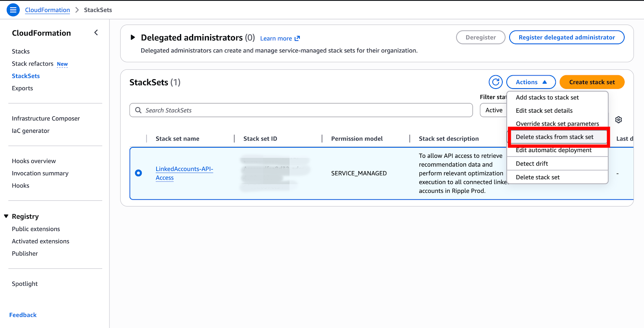Go to Hooks overview
Viewport: 644px width, 328px height.
coord(34,161)
